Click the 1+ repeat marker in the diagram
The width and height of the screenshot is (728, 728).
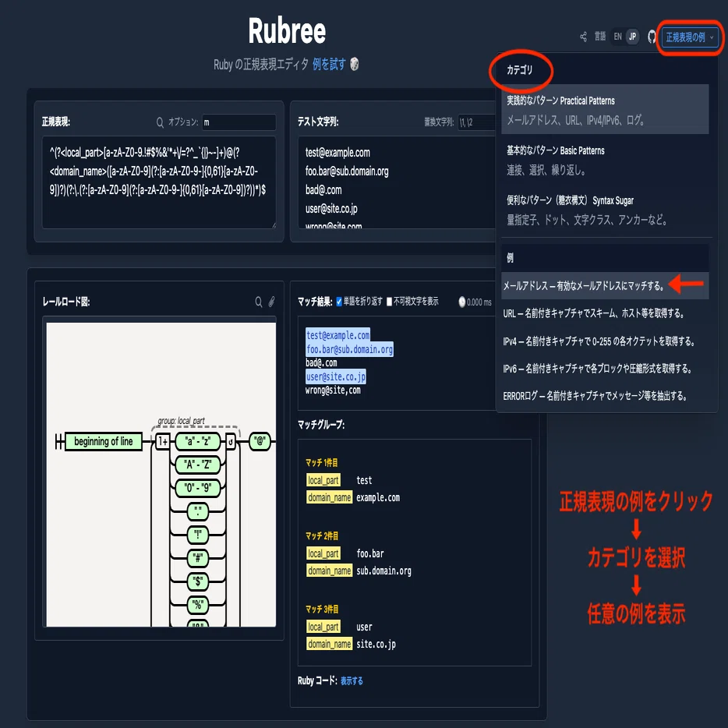(x=162, y=441)
